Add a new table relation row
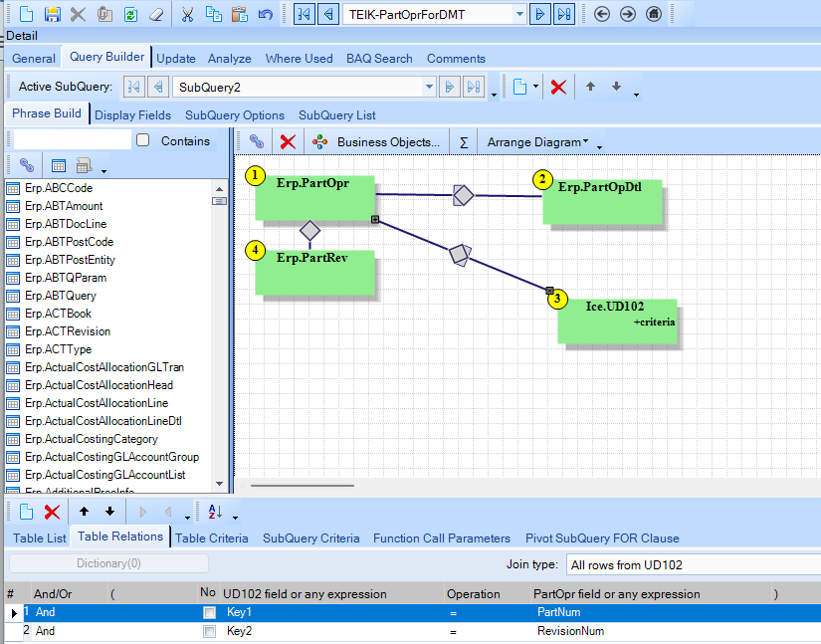Screen dimensions: 821x644 pyautogui.click(x=27, y=512)
